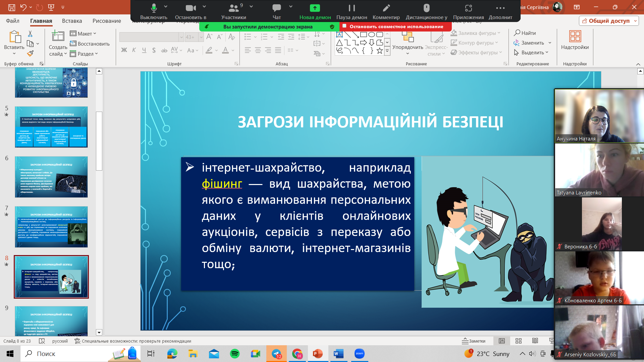644x362 pixels.
Task: Start new screen share in Zoom
Action: 315,11
